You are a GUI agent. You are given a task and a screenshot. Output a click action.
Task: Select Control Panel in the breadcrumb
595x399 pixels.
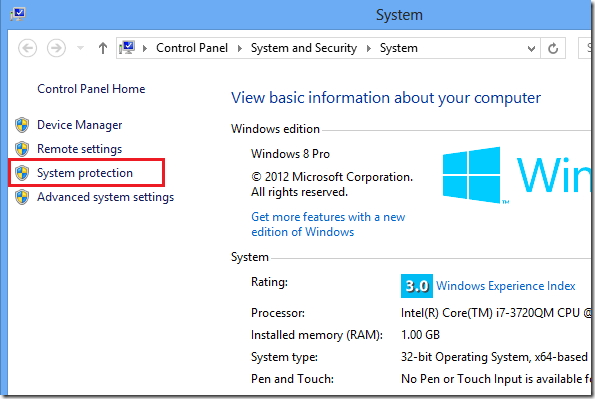click(192, 48)
